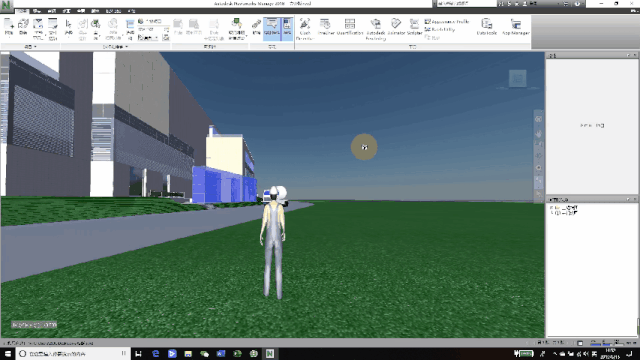The height and width of the screenshot is (360, 640).
Task: Click the Batch Utility button
Action: 440,29
